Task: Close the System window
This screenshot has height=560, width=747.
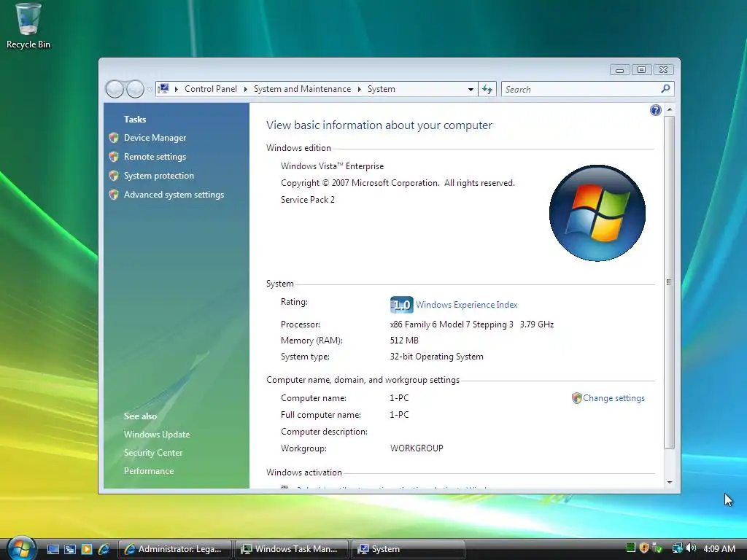Action: [663, 70]
